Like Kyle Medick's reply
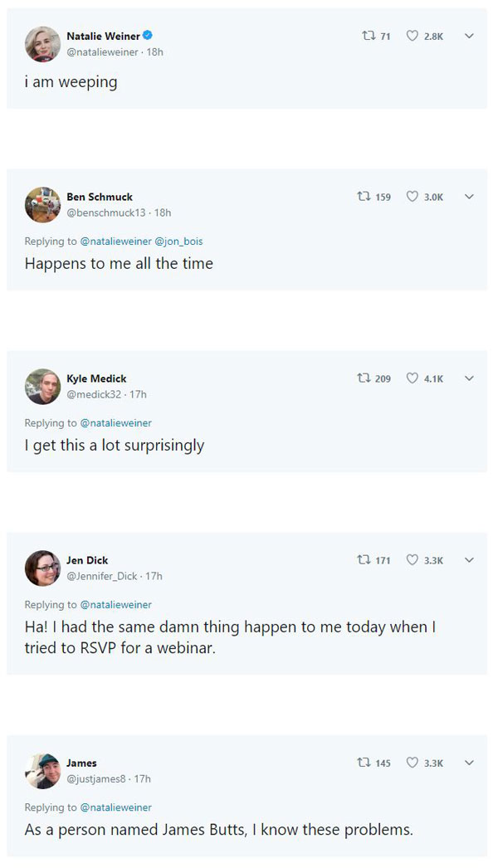This screenshot has height=868, width=498. (x=412, y=378)
